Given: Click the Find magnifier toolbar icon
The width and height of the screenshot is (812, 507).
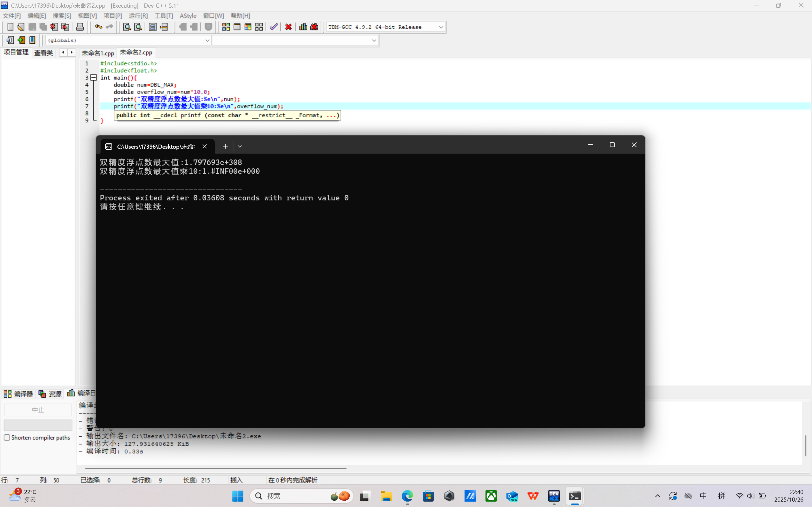Looking at the screenshot, I should click(127, 27).
